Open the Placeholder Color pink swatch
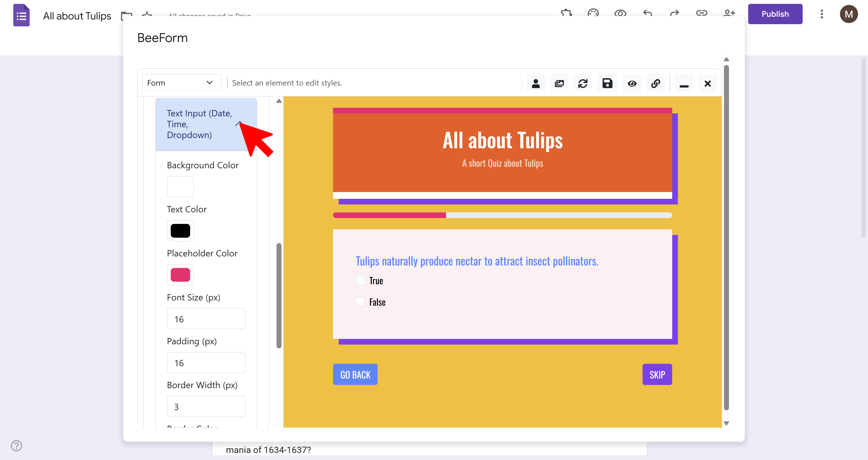The image size is (868, 460). (180, 275)
